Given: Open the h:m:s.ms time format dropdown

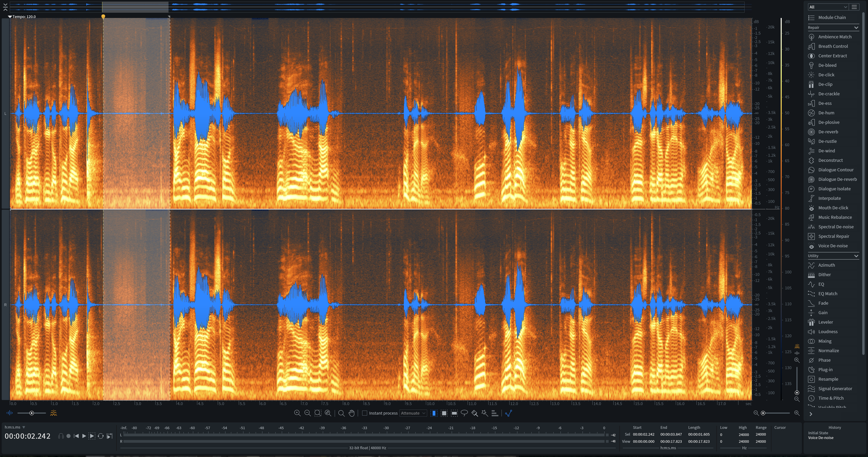Looking at the screenshot, I should coord(15,427).
